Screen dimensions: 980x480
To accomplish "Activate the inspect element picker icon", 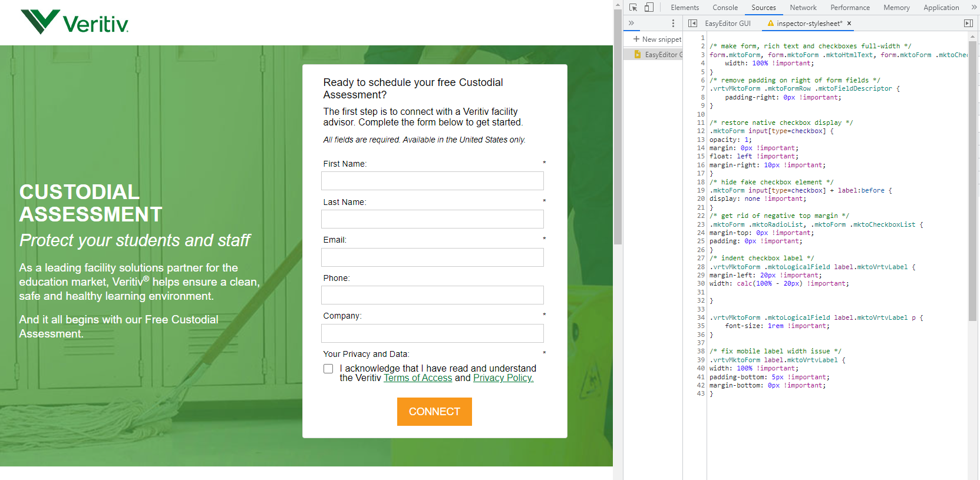I will coord(633,8).
